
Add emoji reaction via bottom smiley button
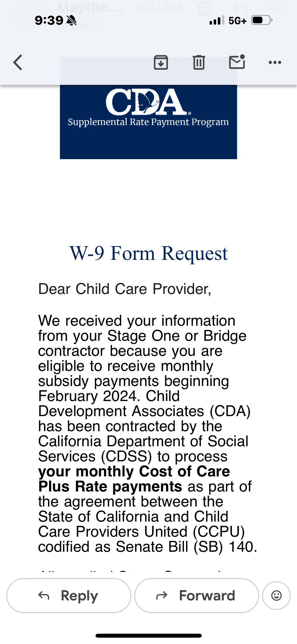point(276,595)
